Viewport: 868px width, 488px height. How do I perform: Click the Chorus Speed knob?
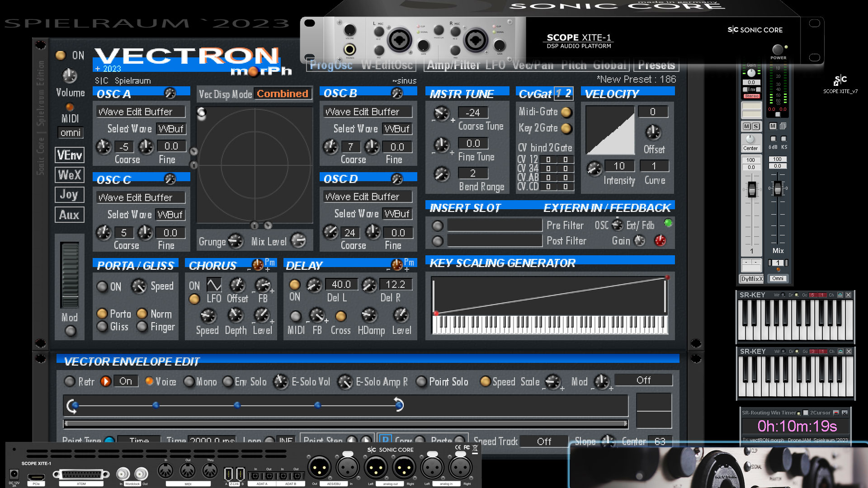click(208, 315)
